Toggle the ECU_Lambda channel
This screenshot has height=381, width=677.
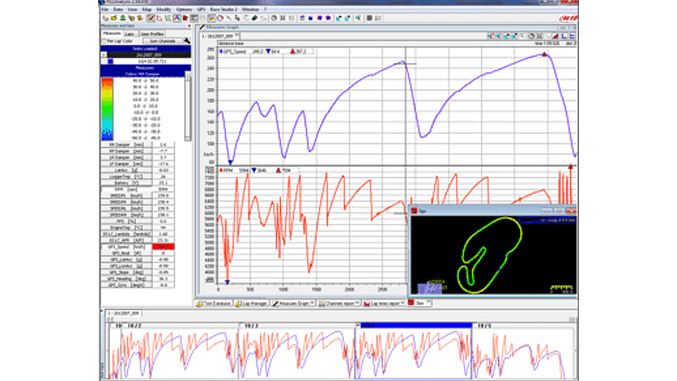point(126,234)
